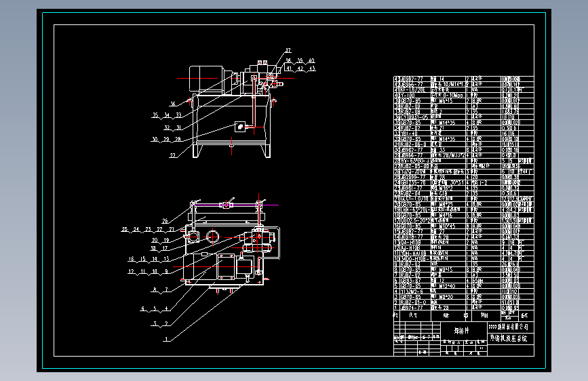Select callout number 17 in plan view

[x=165, y=248]
